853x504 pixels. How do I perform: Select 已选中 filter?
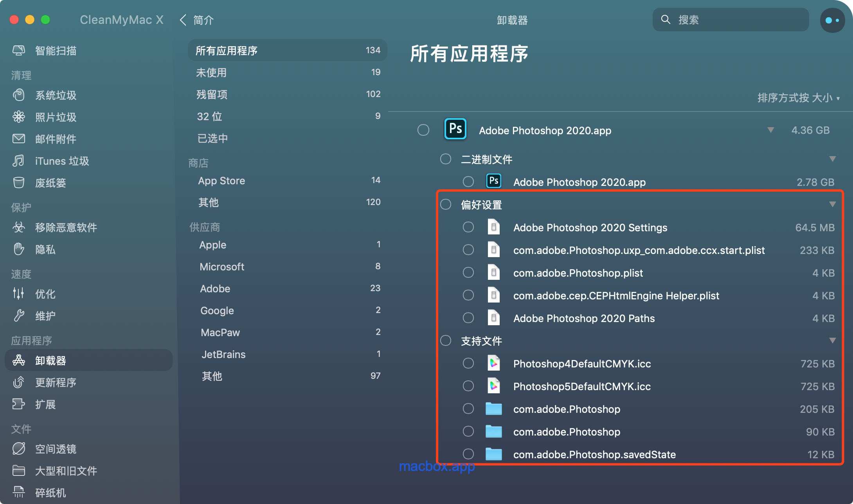(x=287, y=138)
